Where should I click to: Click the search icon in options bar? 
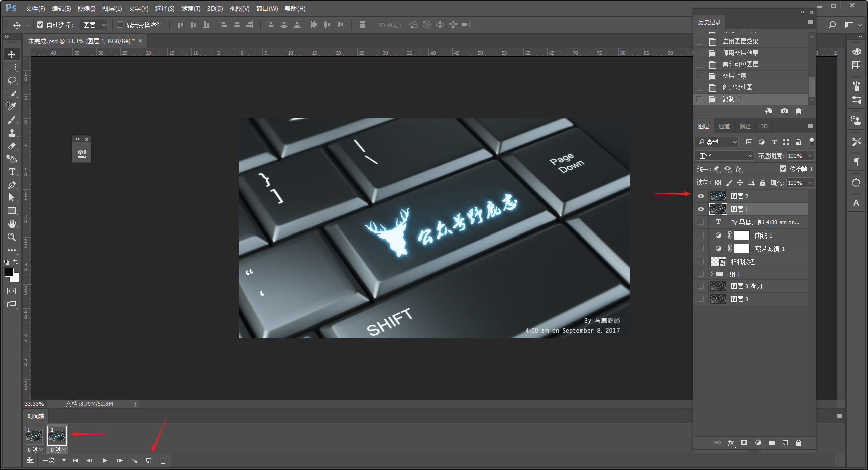click(832, 25)
